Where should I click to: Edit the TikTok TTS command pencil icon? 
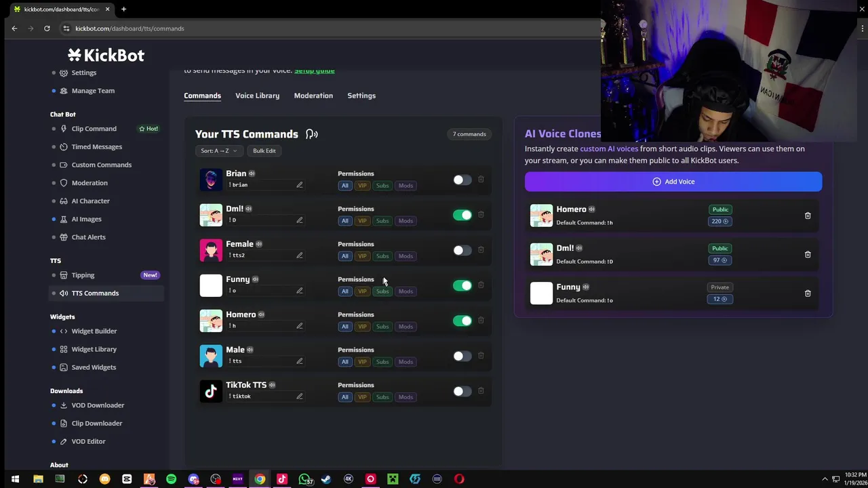click(299, 396)
